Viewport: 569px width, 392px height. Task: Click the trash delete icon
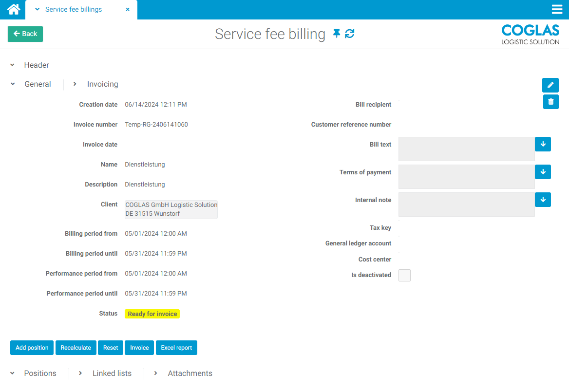click(550, 102)
